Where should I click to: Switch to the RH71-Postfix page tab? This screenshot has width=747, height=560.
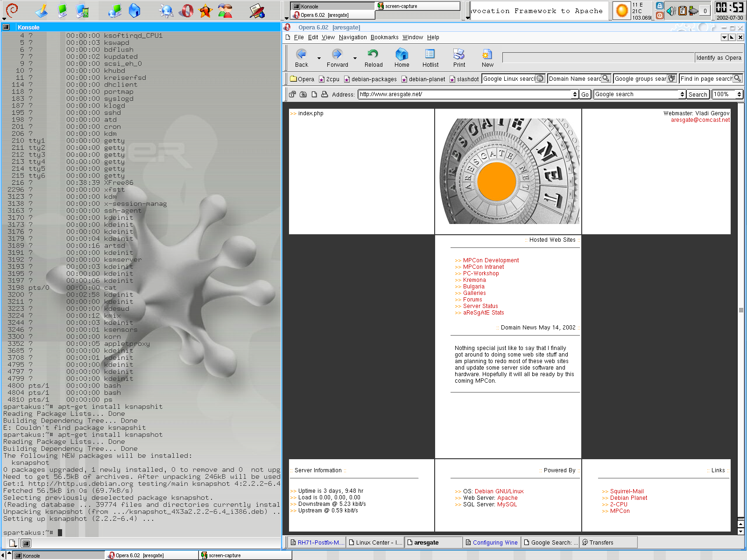[x=317, y=542]
